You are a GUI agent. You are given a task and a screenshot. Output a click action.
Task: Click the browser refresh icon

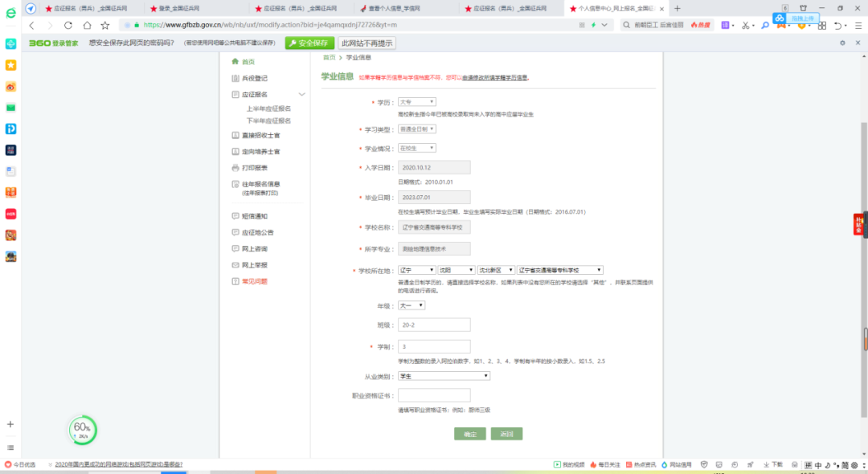pyautogui.click(x=68, y=25)
